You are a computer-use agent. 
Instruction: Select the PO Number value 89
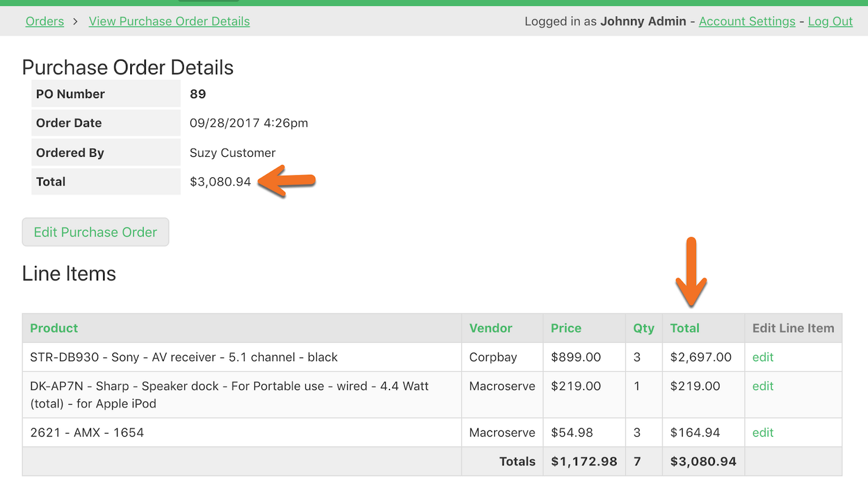pyautogui.click(x=198, y=94)
